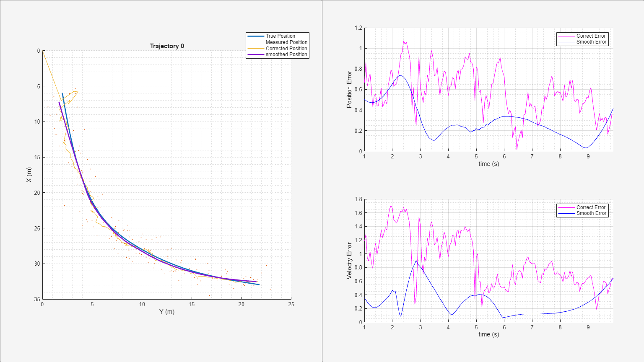This screenshot has height=362, width=644.
Task: Click "time (s)" label under Position Error plot
Action: click(x=489, y=164)
